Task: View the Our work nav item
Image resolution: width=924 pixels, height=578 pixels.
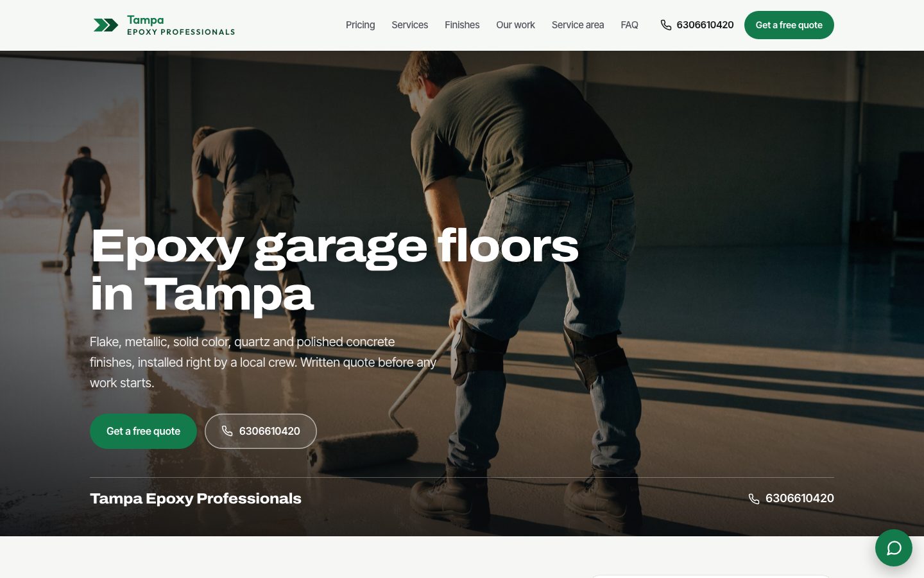Action: coord(515,25)
